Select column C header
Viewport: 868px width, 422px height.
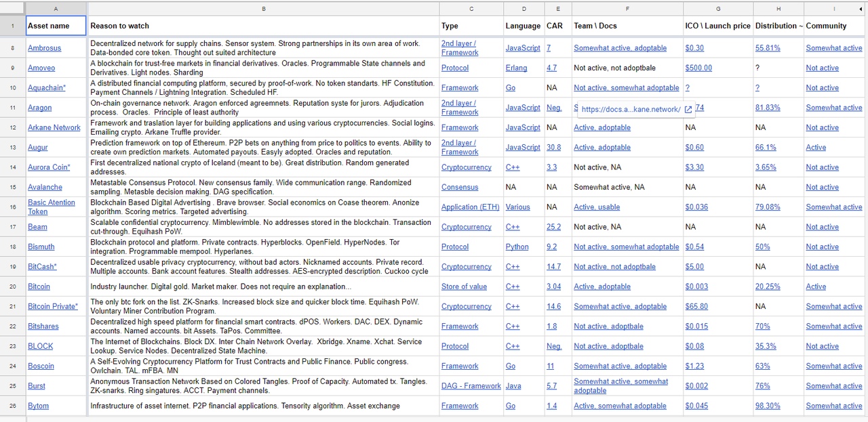[471, 8]
